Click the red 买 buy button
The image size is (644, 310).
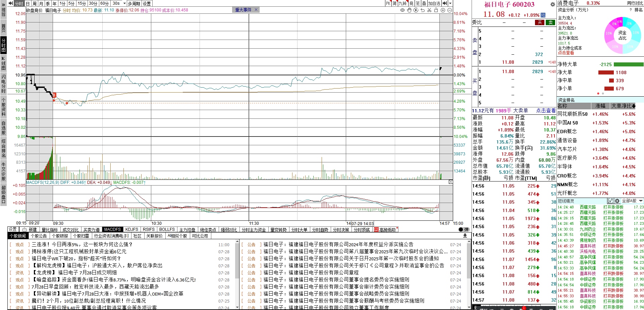[x=540, y=22]
